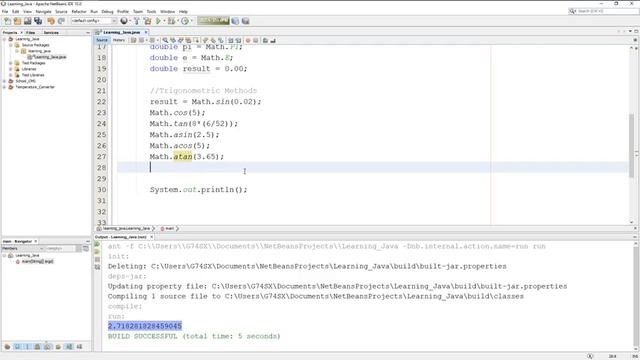This screenshot has width=640, height=360.
Task: Run the project with the green arrow
Action: tap(158, 21)
